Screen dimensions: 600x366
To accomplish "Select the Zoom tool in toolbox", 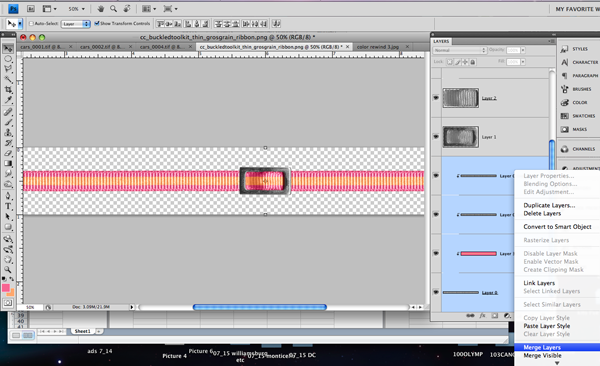I will (x=8, y=270).
